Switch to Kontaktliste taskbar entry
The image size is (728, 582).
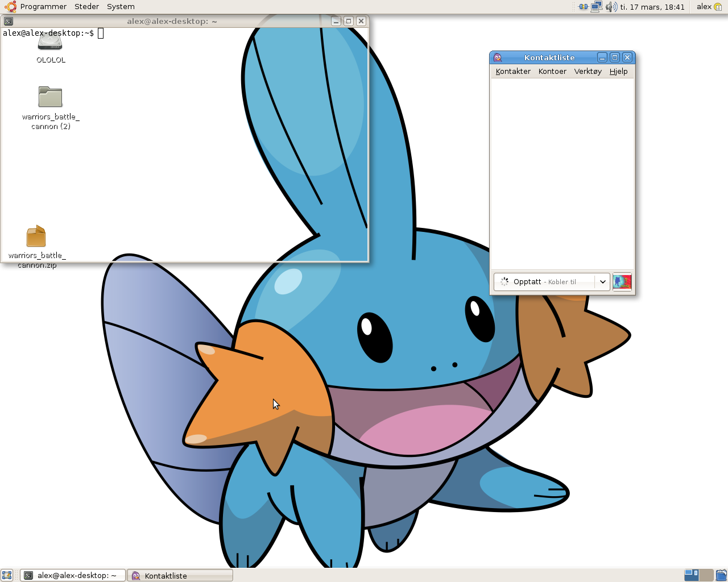pos(180,575)
